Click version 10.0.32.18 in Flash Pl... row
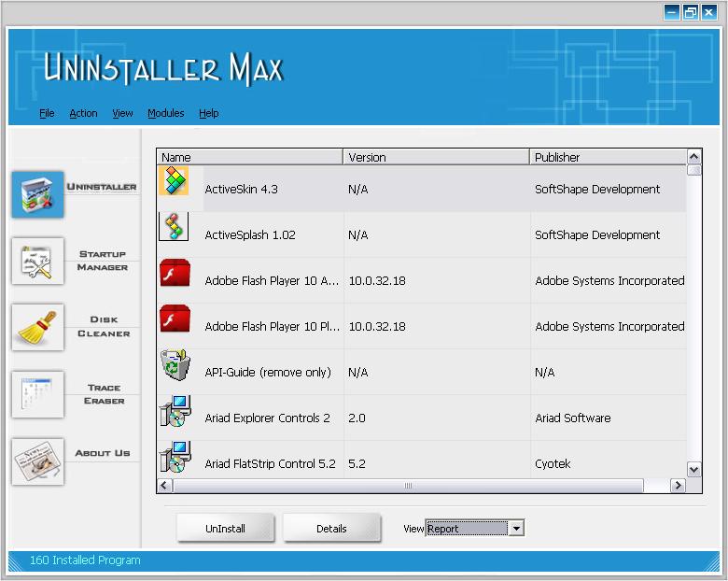Screen dimensions: 728x581 pos(377,326)
